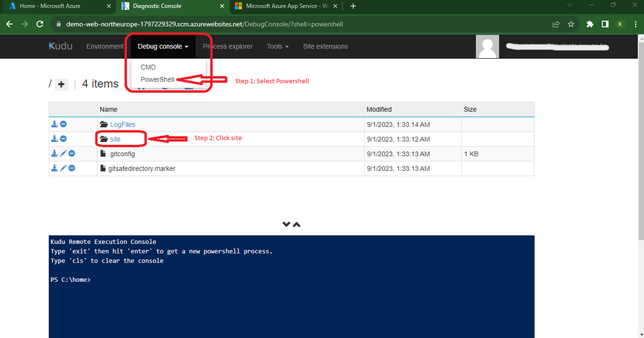
Task: Click the page vertical scrollbar
Action: (641, 140)
